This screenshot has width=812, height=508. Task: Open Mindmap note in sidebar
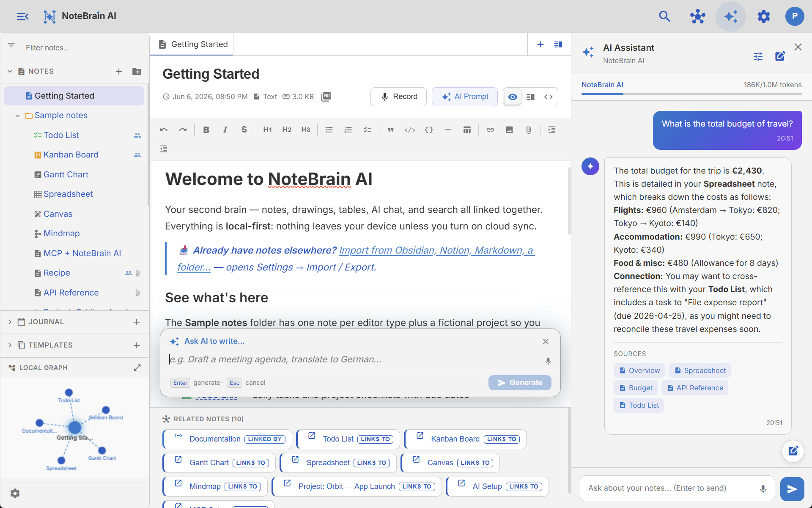coord(61,234)
